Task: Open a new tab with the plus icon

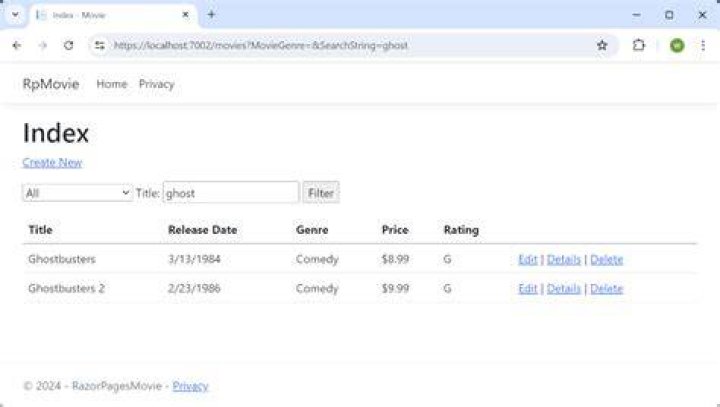Action: [211, 15]
